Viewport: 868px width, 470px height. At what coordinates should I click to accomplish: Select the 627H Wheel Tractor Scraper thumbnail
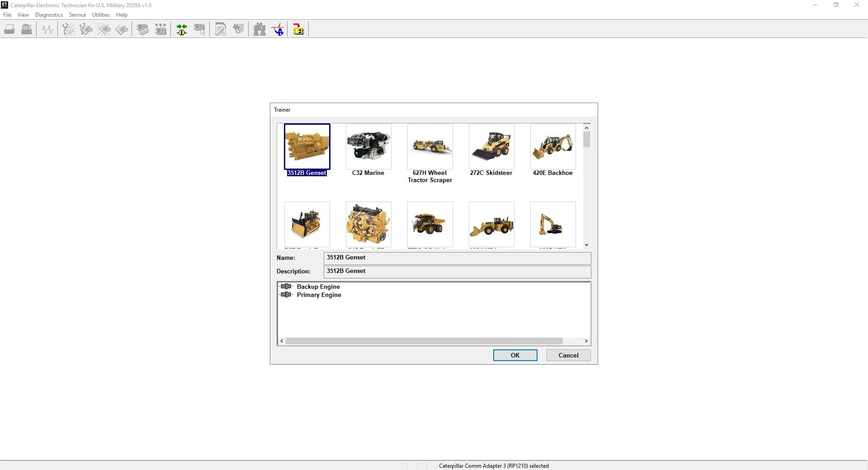(430, 147)
